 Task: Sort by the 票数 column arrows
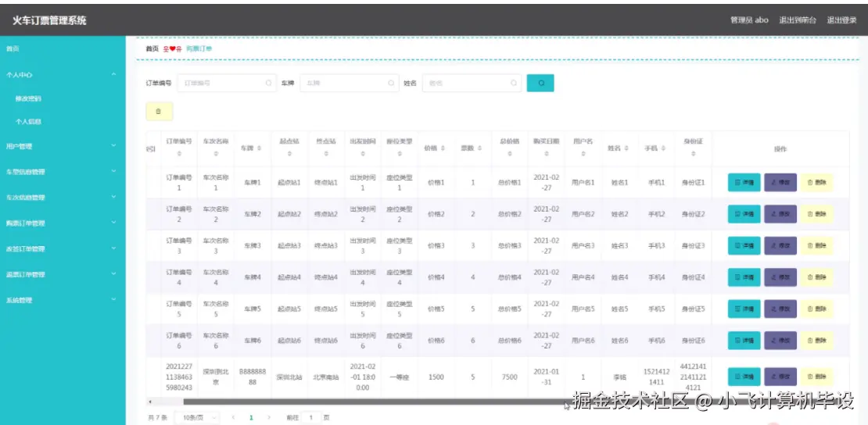pos(479,149)
